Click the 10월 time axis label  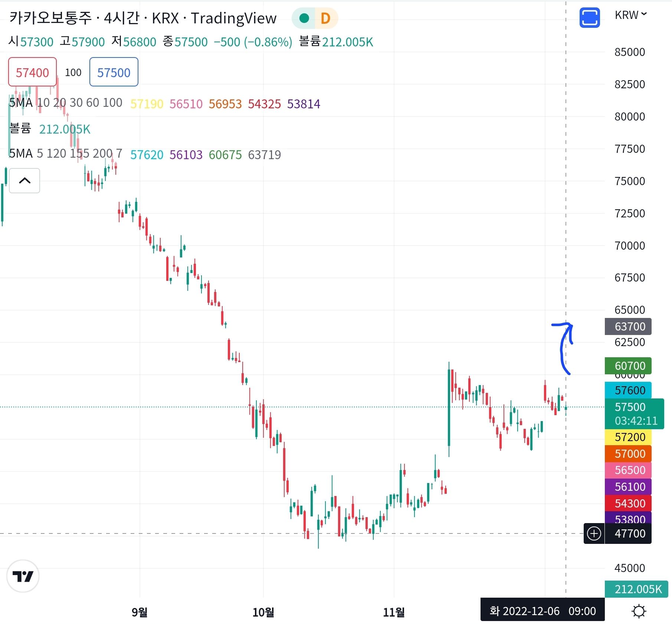click(x=263, y=612)
